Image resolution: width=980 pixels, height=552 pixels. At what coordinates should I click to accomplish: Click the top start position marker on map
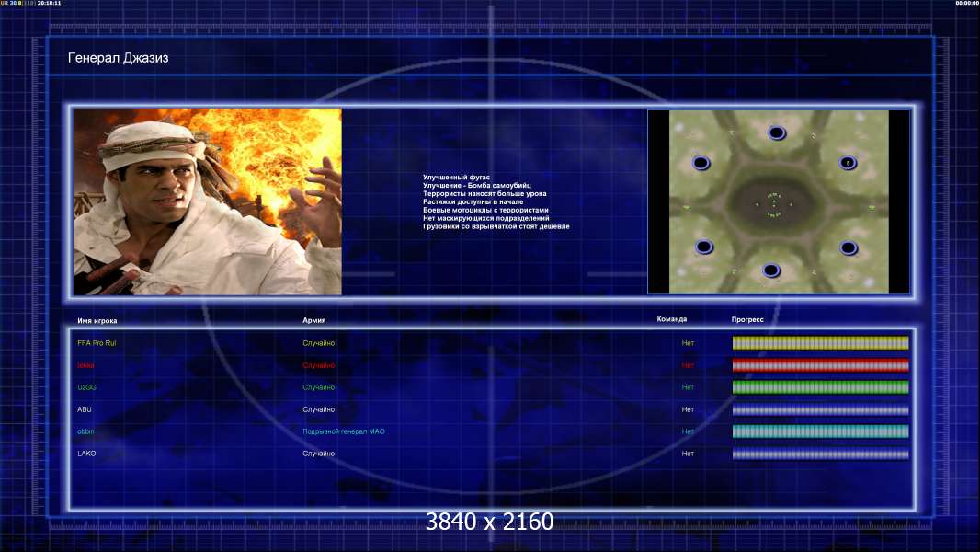[777, 132]
